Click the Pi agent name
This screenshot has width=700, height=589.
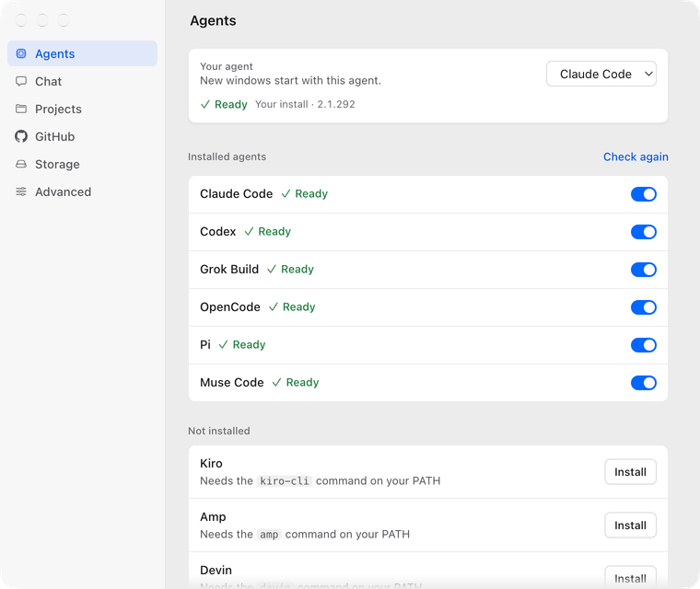point(204,344)
